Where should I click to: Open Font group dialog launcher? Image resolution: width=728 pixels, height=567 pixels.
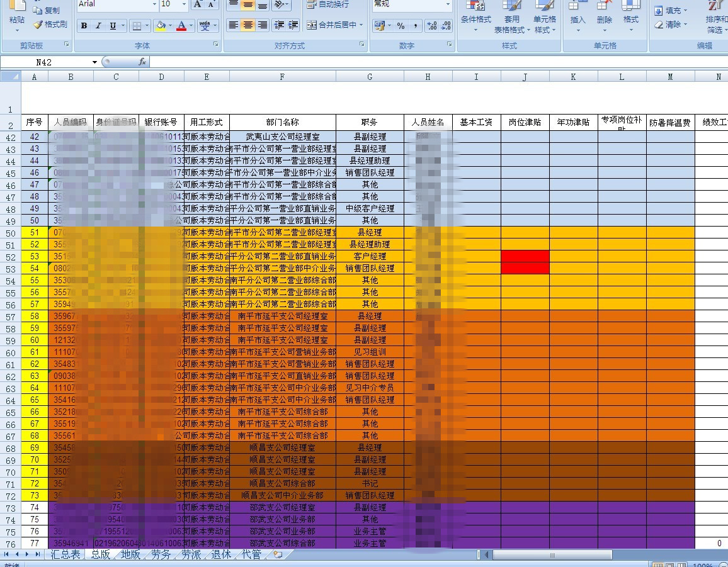coord(216,45)
